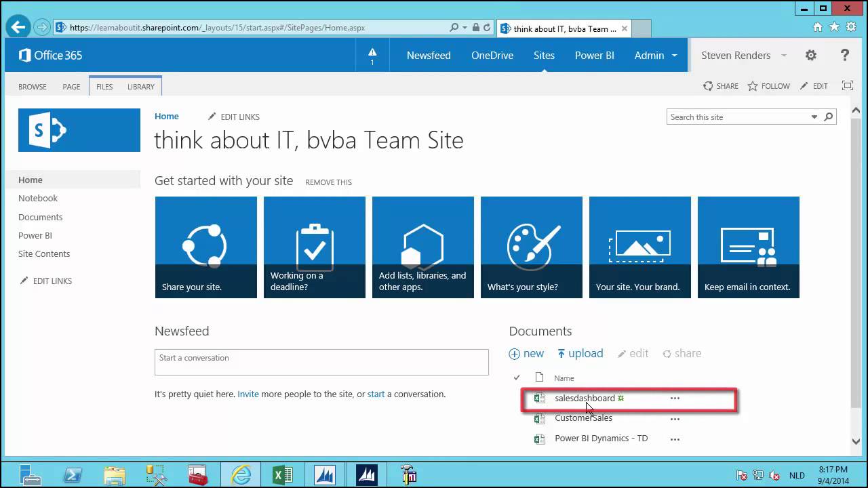Click the search magnifier in site search
The image size is (868, 488).
point(828,117)
